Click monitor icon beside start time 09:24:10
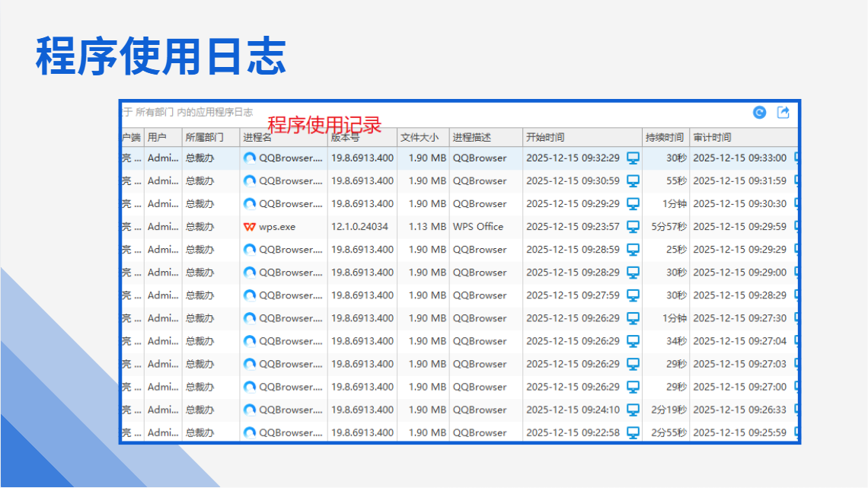 (x=633, y=410)
